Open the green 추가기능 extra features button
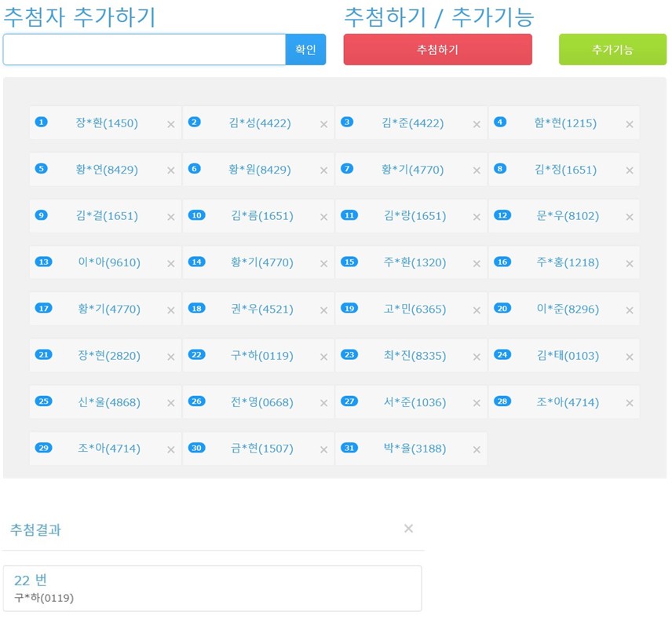672x623 pixels. [612, 49]
